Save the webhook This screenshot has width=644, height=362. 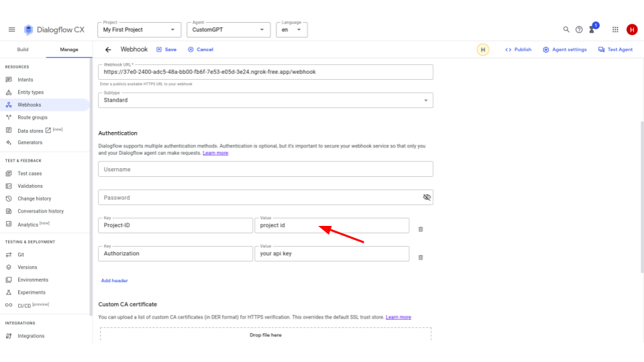point(166,50)
